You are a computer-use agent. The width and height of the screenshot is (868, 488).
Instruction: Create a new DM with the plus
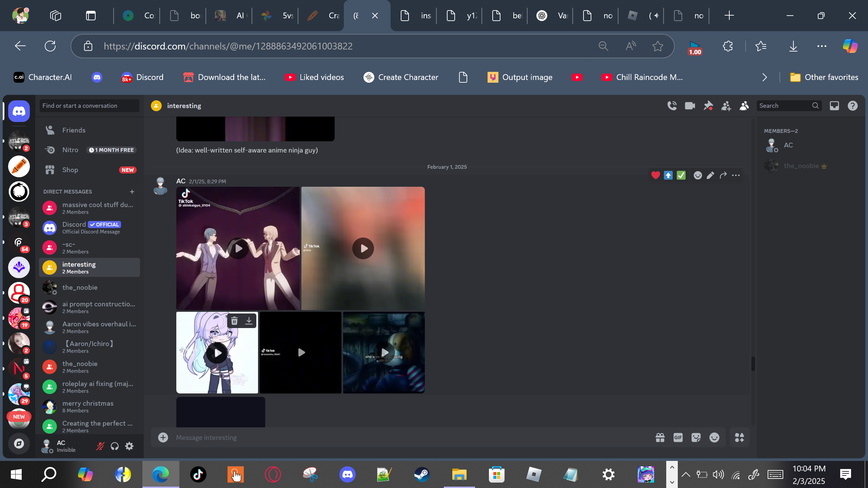(132, 192)
